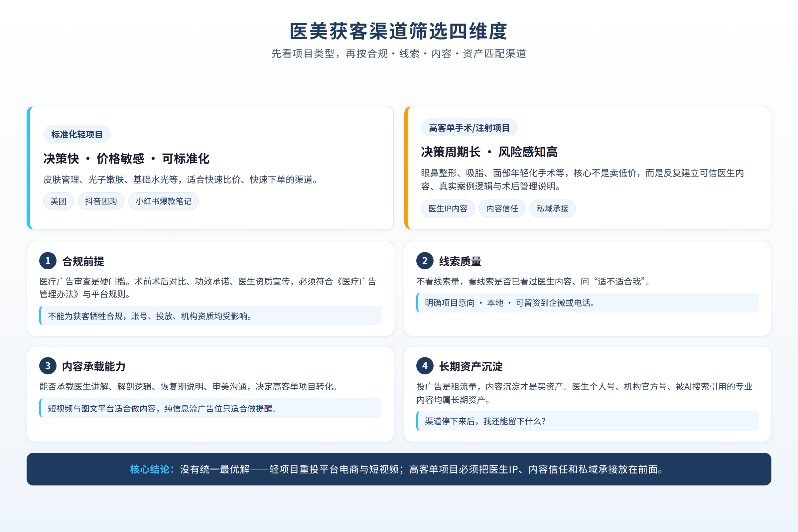Image resolution: width=798 pixels, height=532 pixels.
Task: Click the heading 决策快 · 价格敏感 · 可标准化
Action: point(126,159)
